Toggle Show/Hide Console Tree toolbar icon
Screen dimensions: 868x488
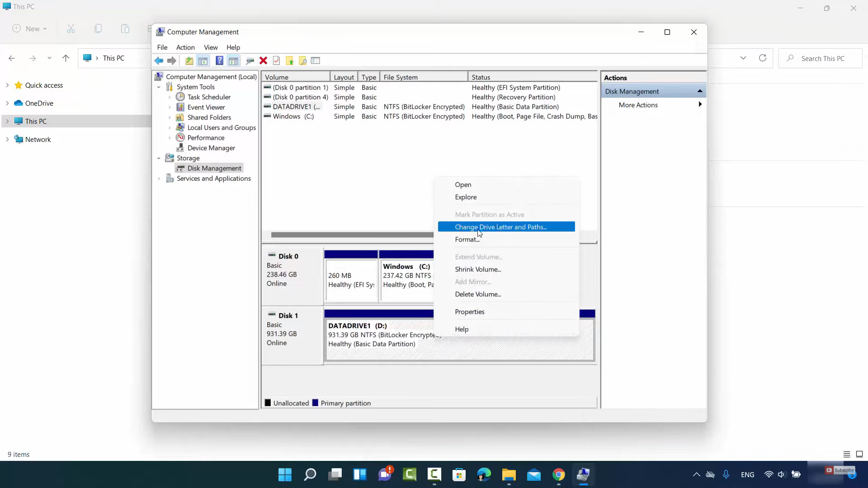coord(203,61)
